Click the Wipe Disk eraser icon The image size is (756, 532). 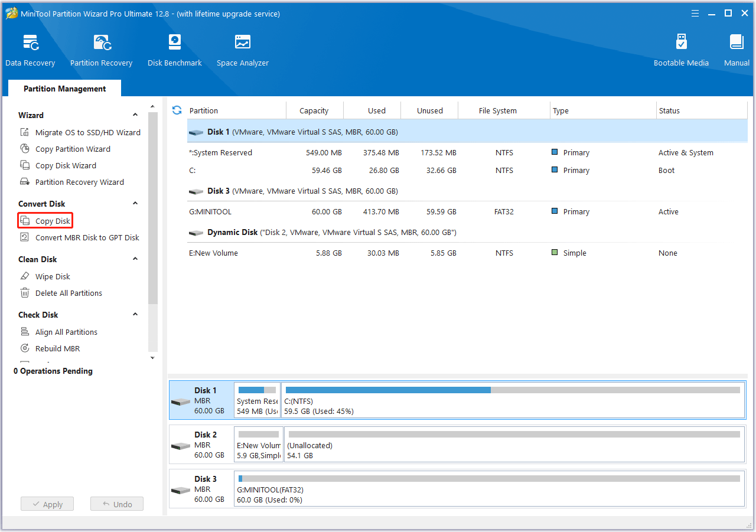click(x=25, y=276)
